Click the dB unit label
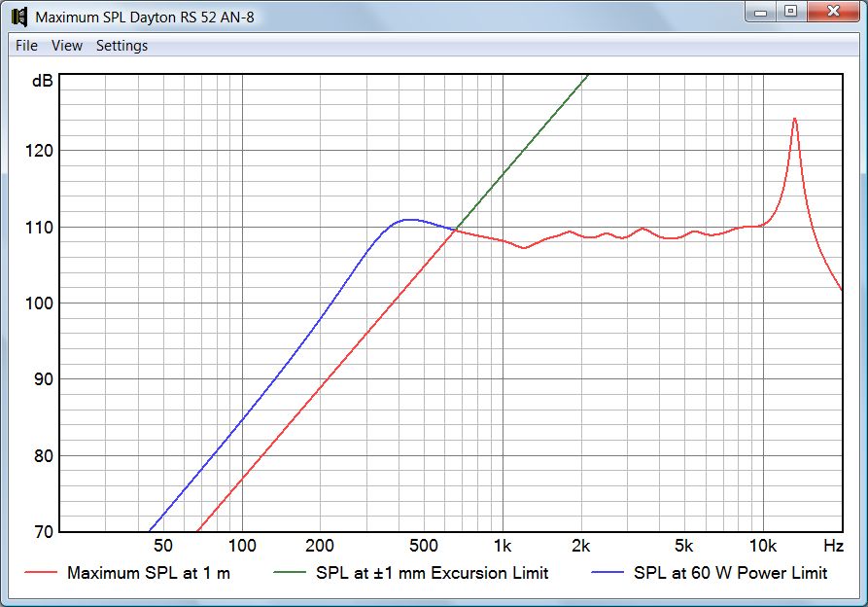This screenshot has width=868, height=607. click(x=43, y=81)
